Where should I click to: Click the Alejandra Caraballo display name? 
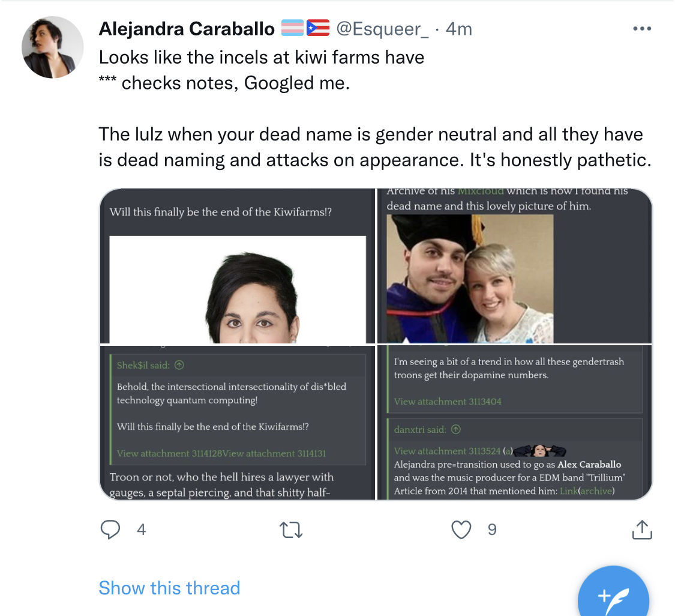[187, 28]
